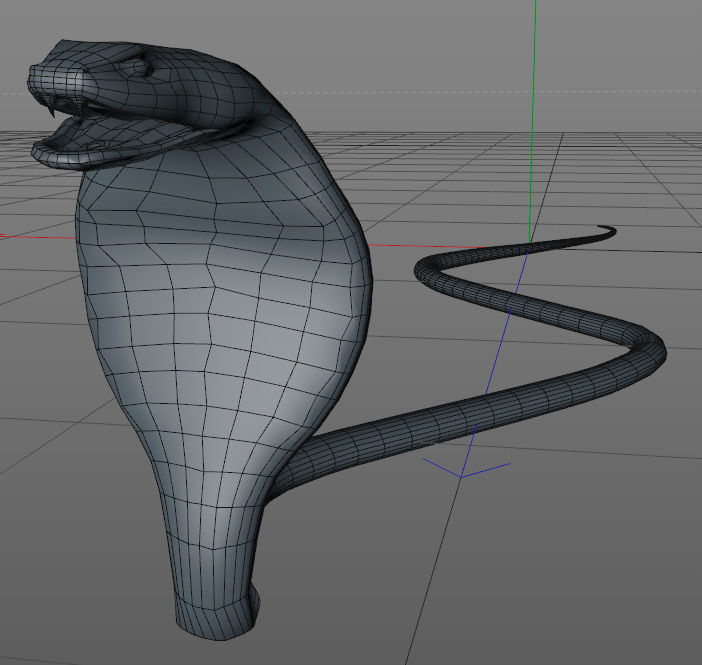Click the cobra's eye on the head
702x665 pixels.
(140, 68)
